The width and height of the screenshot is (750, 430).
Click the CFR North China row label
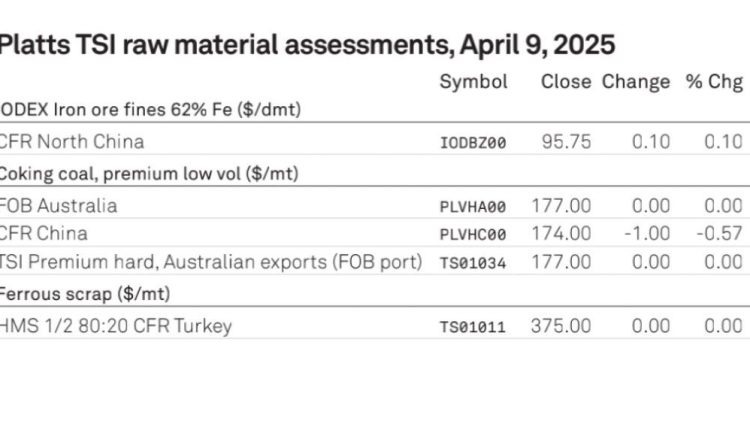(72, 142)
